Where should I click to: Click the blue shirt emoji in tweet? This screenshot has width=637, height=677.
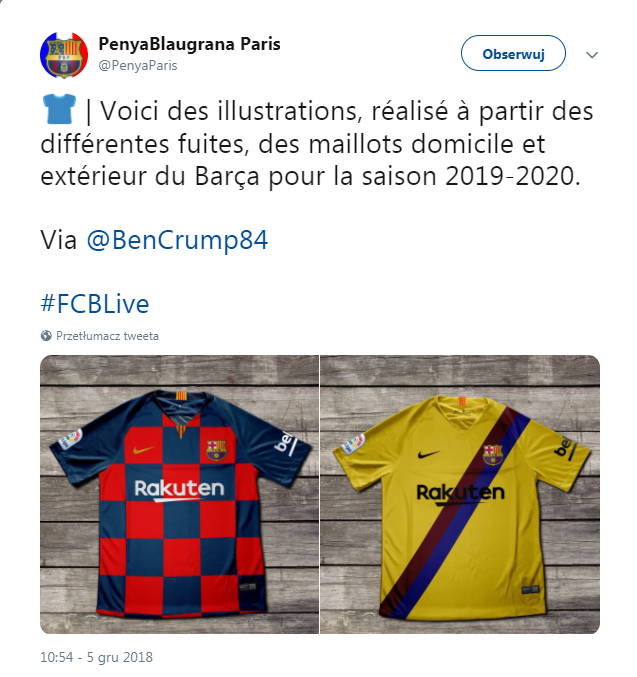click(59, 110)
